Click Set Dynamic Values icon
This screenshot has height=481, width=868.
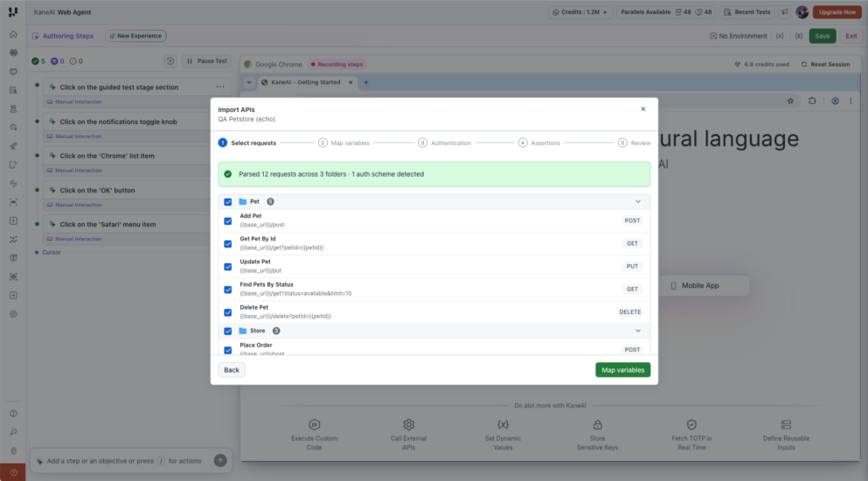(503, 424)
